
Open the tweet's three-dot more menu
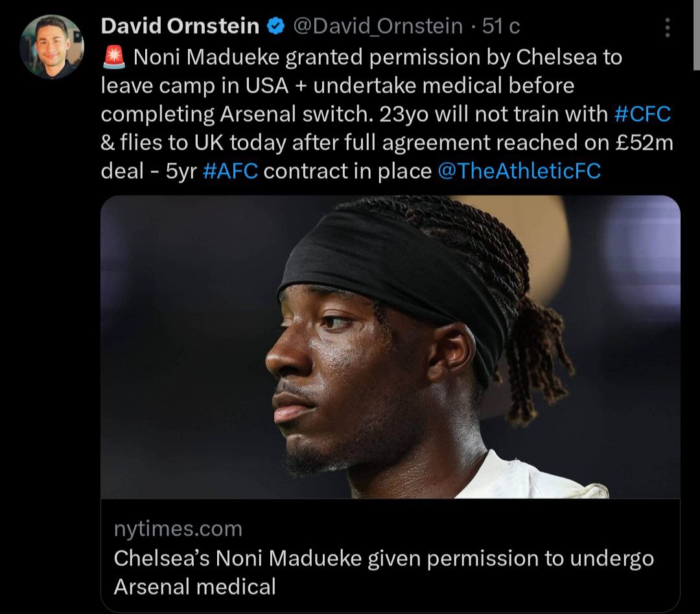[x=667, y=27]
